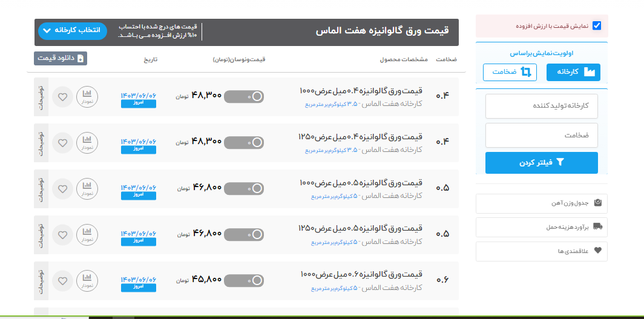This screenshot has height=319, width=644.
Task: Open جدول وزن آهن link
Action: point(542,203)
